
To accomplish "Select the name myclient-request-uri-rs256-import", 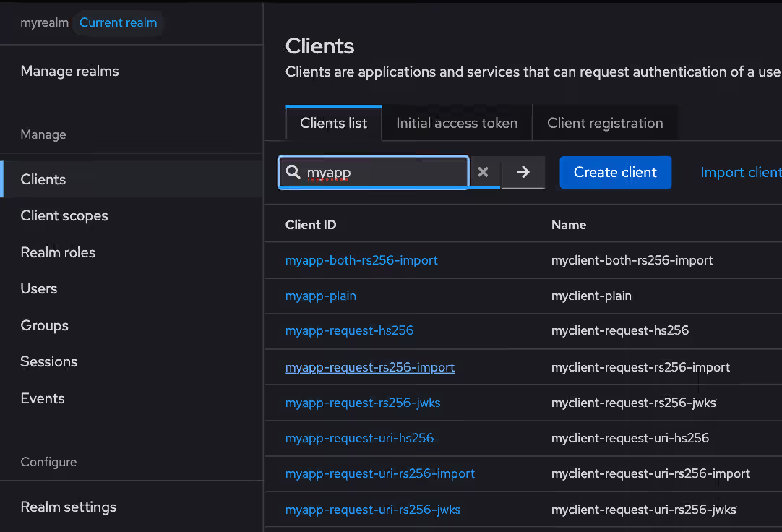I will pos(651,473).
